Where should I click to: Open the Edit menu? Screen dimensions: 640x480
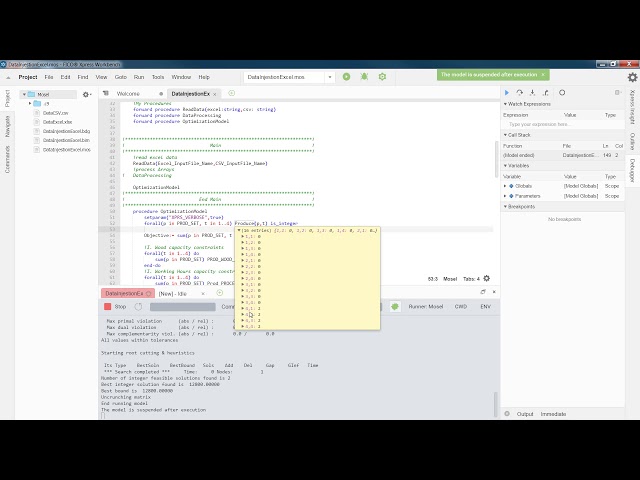(x=65, y=77)
